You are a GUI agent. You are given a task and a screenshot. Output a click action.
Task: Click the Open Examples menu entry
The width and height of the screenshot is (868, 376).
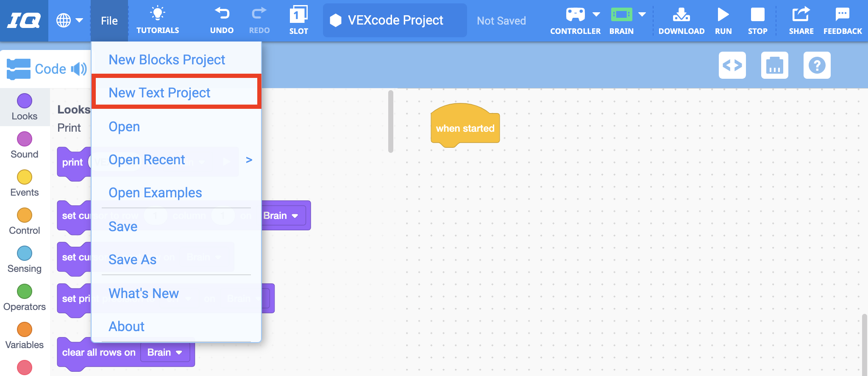tap(155, 193)
